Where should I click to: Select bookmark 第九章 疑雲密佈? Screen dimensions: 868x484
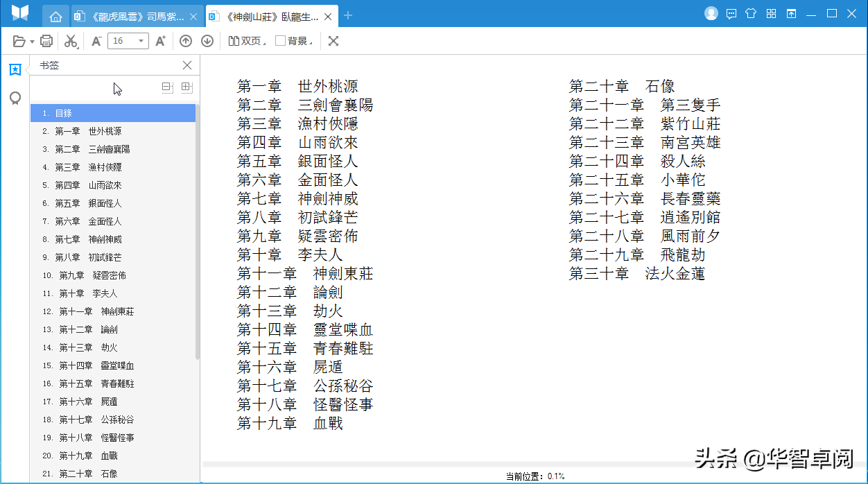[x=113, y=275]
